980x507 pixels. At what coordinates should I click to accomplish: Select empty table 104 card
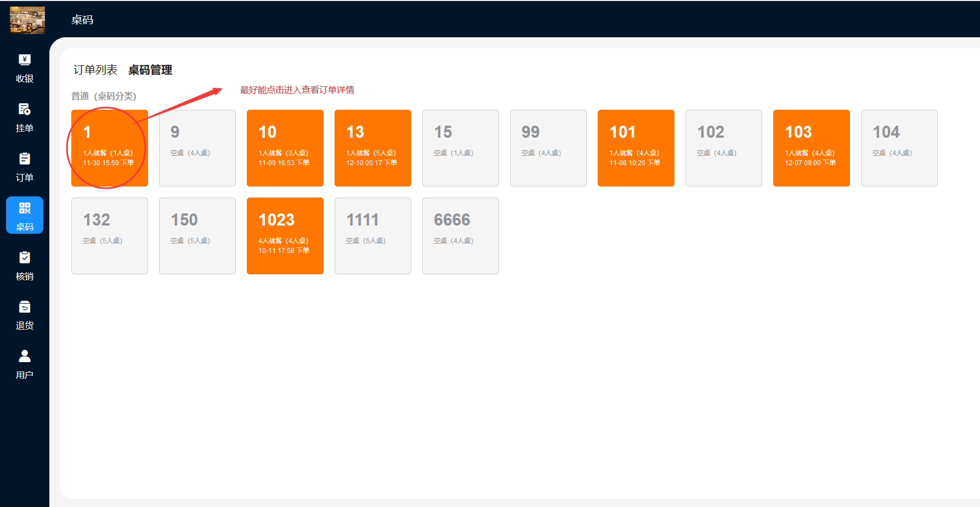[899, 148]
